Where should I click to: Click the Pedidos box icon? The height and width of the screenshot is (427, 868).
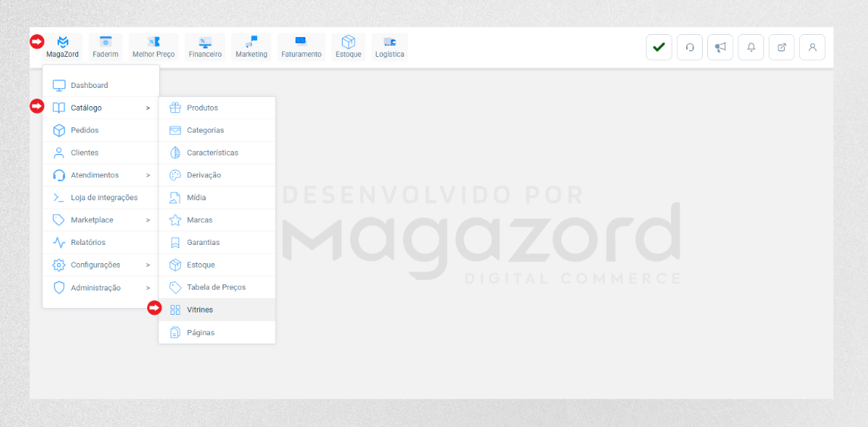59,130
